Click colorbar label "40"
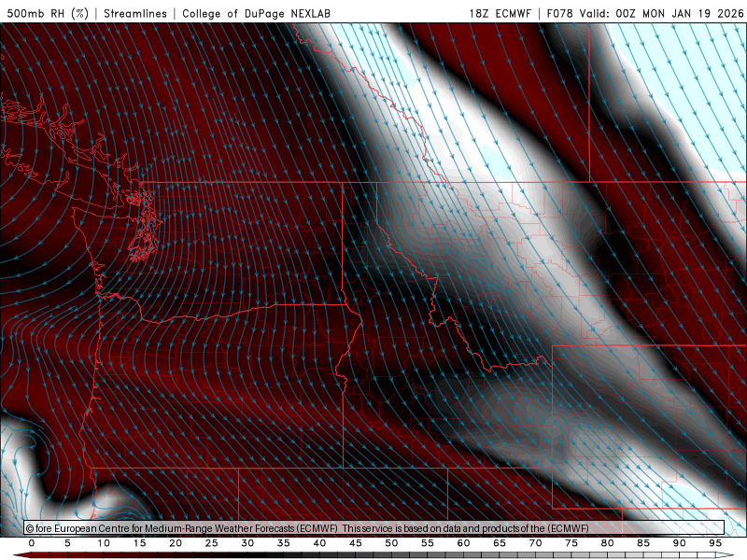 319,543
